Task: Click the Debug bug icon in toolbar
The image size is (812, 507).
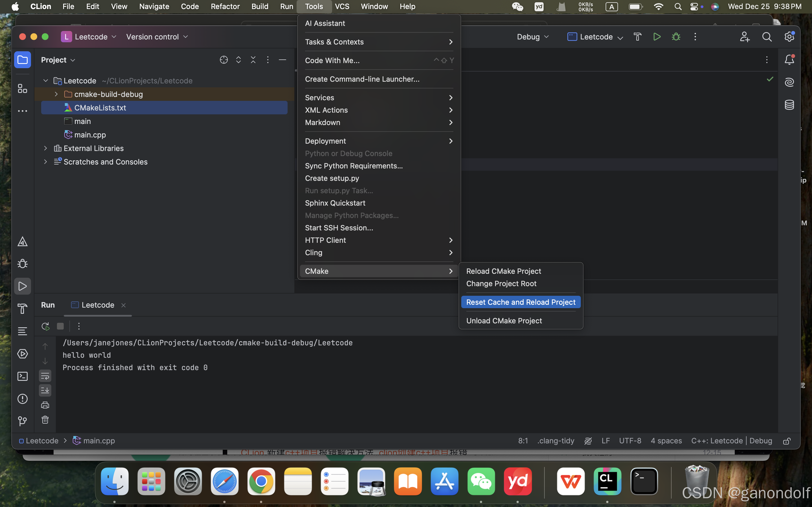Action: (676, 37)
